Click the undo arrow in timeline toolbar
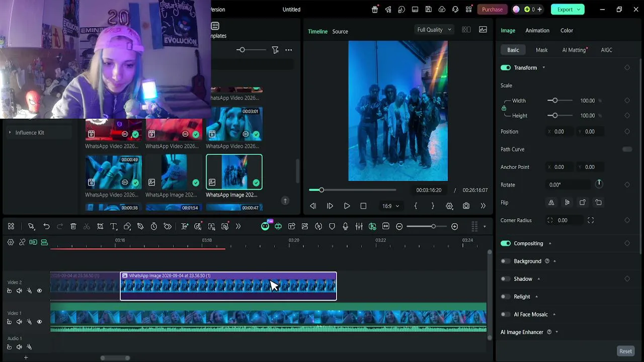The image size is (644, 362). point(46,227)
